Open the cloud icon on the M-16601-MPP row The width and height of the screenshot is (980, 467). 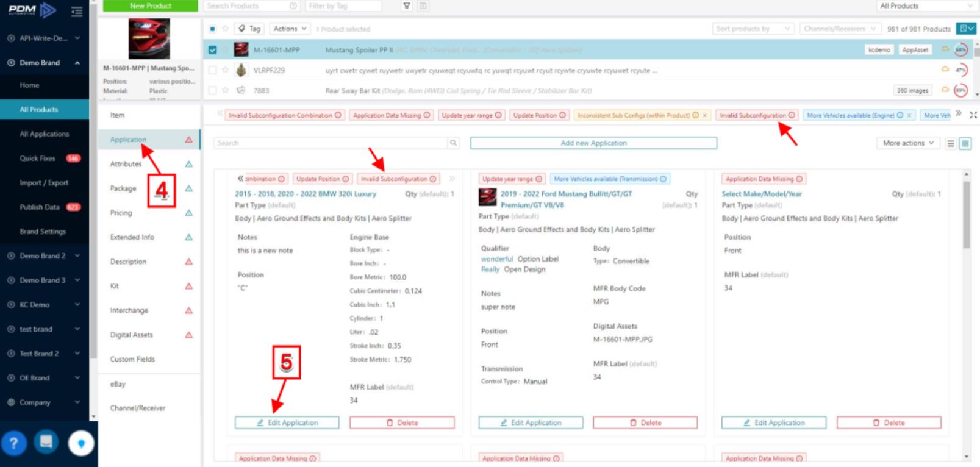click(x=945, y=49)
